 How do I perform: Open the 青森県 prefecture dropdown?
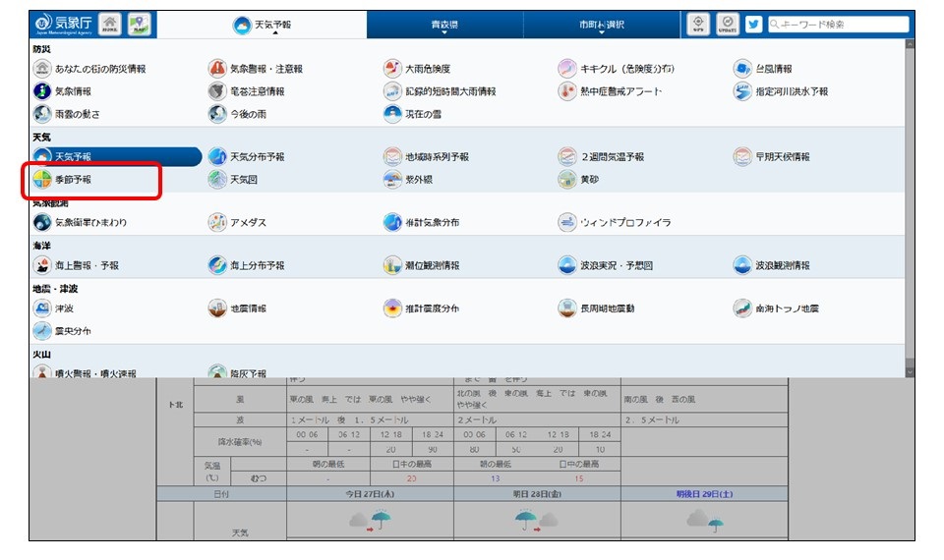(x=444, y=25)
